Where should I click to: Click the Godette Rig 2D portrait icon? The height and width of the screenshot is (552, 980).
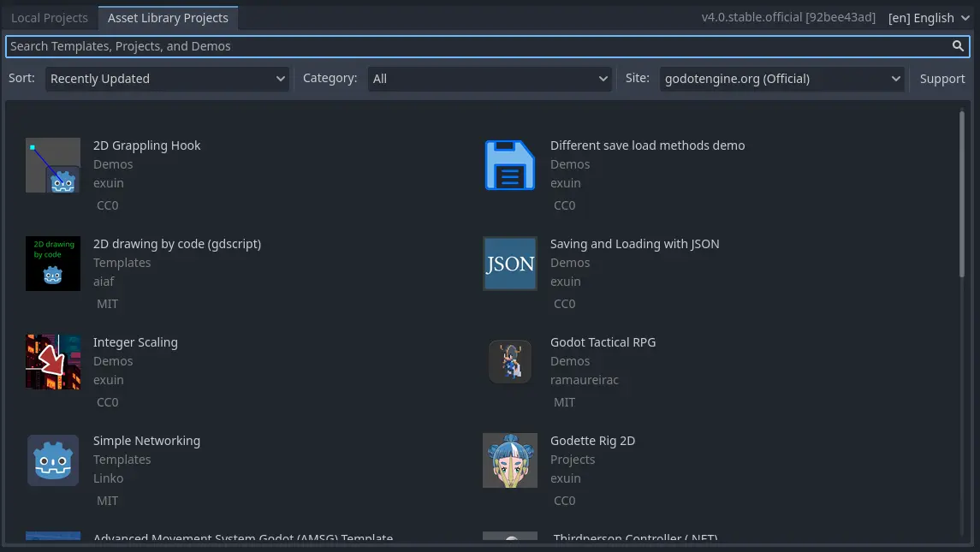click(510, 460)
